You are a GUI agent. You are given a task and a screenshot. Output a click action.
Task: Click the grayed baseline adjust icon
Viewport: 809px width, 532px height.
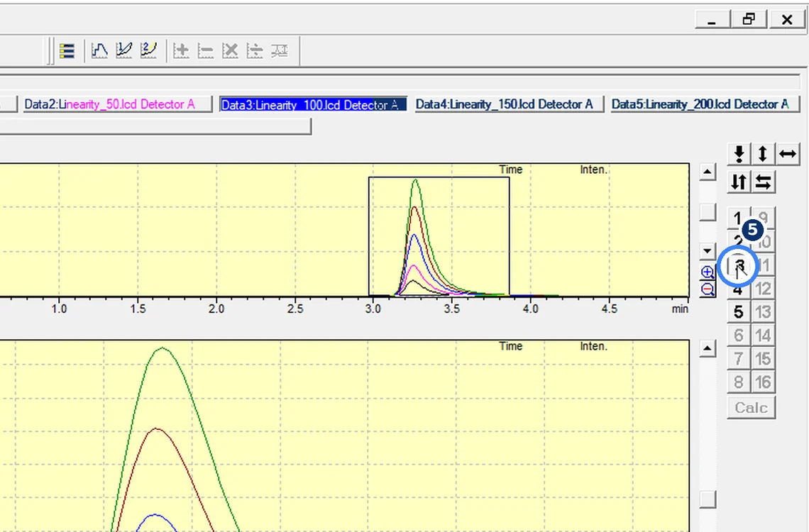tap(280, 50)
